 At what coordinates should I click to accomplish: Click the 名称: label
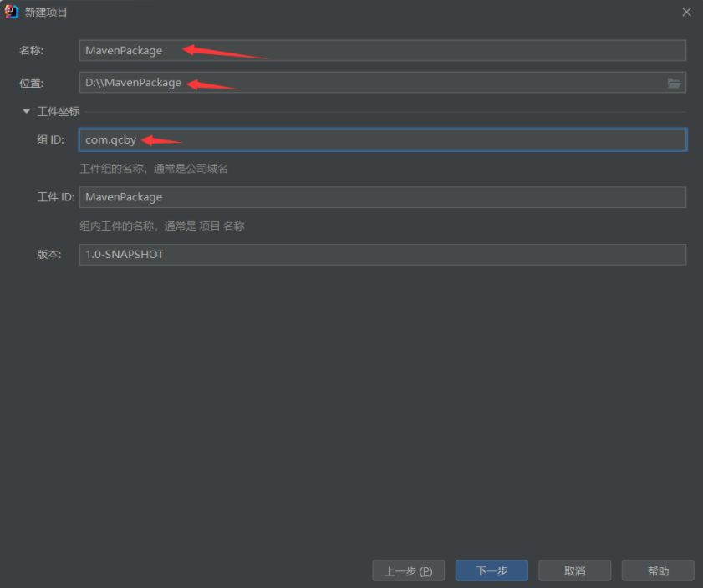tap(32, 51)
